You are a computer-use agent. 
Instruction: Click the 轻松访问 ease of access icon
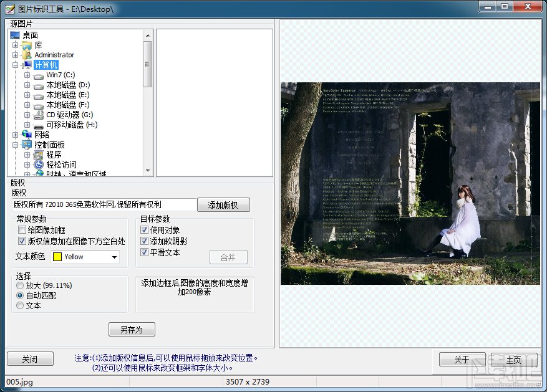point(39,165)
